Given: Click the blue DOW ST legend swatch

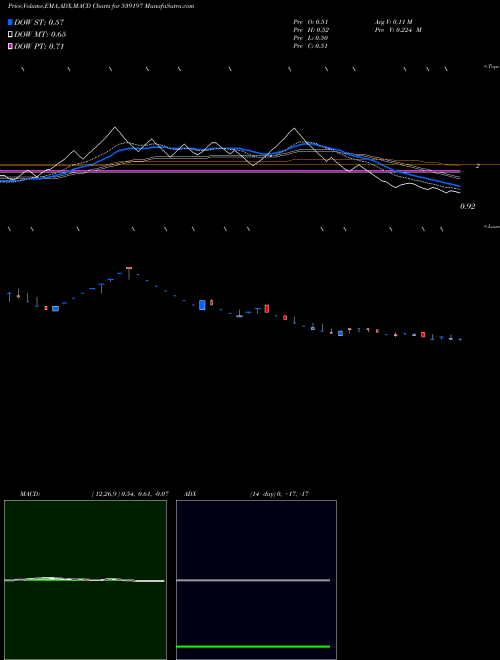Looking at the screenshot, I should click(11, 22).
